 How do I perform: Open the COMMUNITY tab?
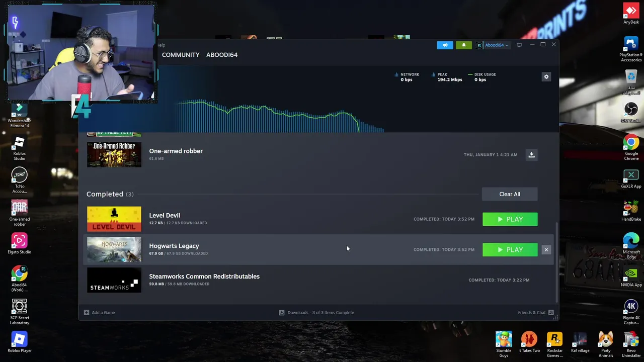click(181, 55)
